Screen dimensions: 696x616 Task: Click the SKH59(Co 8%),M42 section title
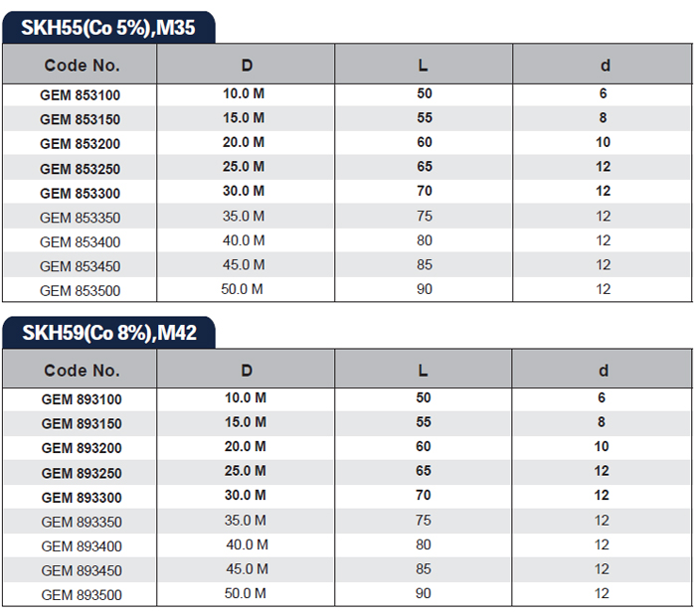click(109, 332)
